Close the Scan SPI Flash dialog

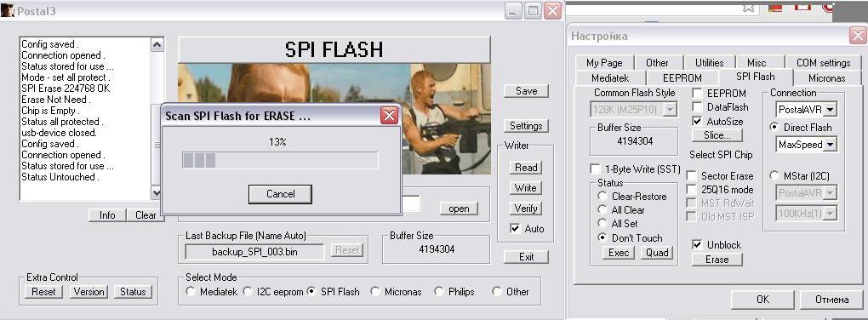(x=389, y=115)
